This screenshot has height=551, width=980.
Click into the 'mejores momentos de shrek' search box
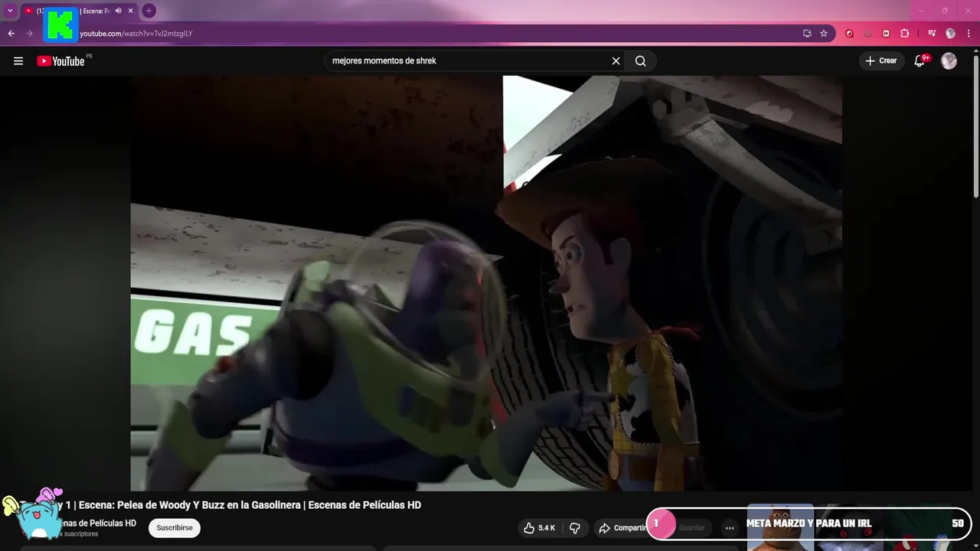point(467,61)
